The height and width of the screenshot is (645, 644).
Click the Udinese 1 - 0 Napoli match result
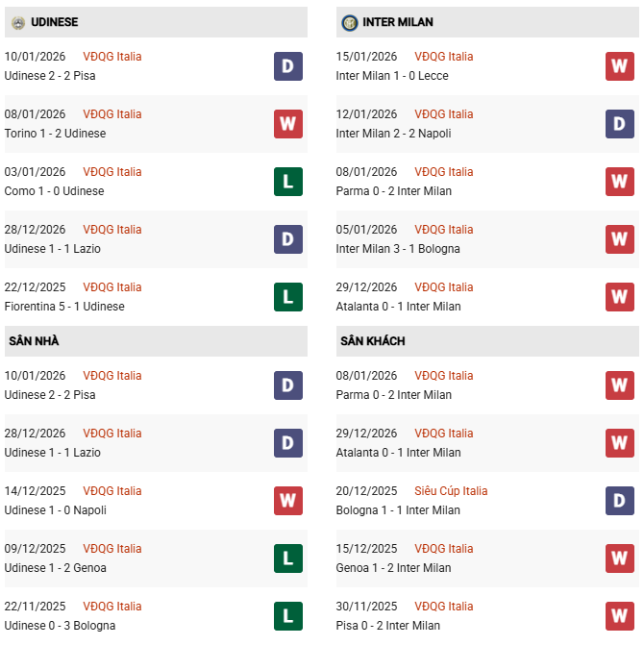tap(55, 510)
